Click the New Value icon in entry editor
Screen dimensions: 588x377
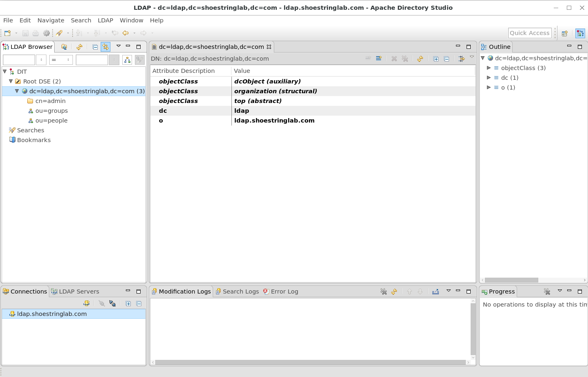coord(379,59)
